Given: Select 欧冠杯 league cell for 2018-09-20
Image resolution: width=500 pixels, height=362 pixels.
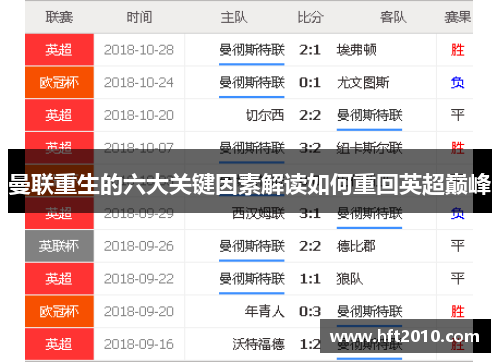Looking at the screenshot, I should (59, 311).
